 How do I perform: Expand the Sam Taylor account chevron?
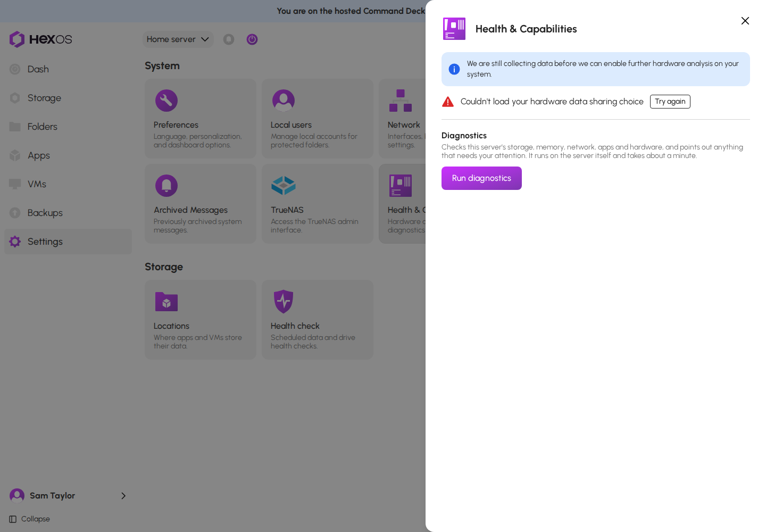click(x=123, y=496)
